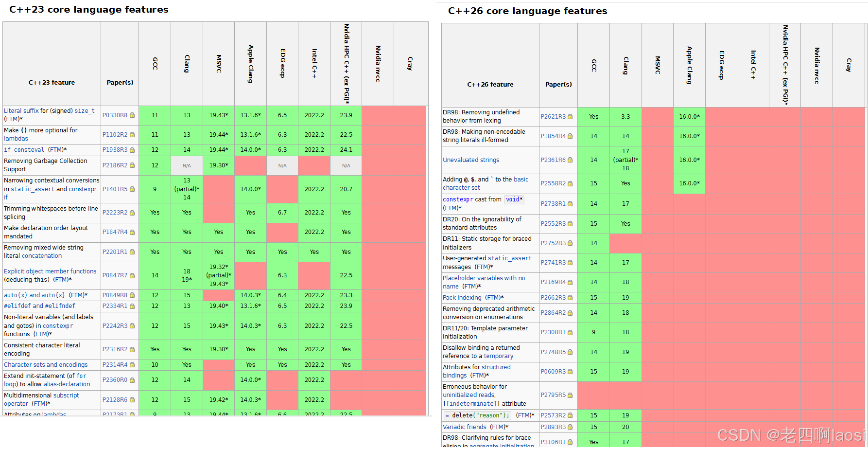The image size is (868, 450).
Task: Open the 'auto(x) and auto{x}' link
Action: (x=35, y=295)
